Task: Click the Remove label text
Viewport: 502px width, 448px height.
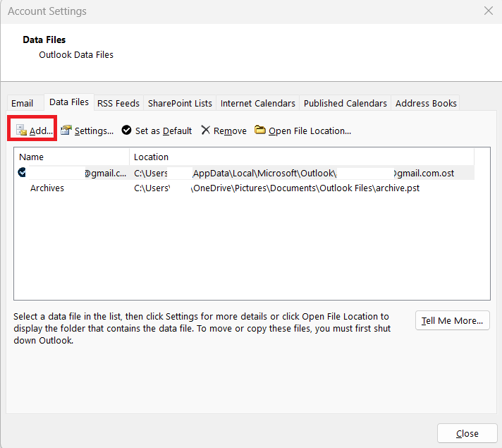Action: (x=230, y=131)
